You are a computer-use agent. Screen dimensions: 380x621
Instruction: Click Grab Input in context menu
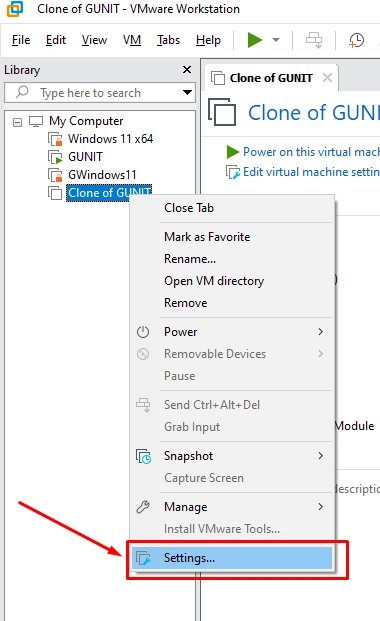point(233,427)
